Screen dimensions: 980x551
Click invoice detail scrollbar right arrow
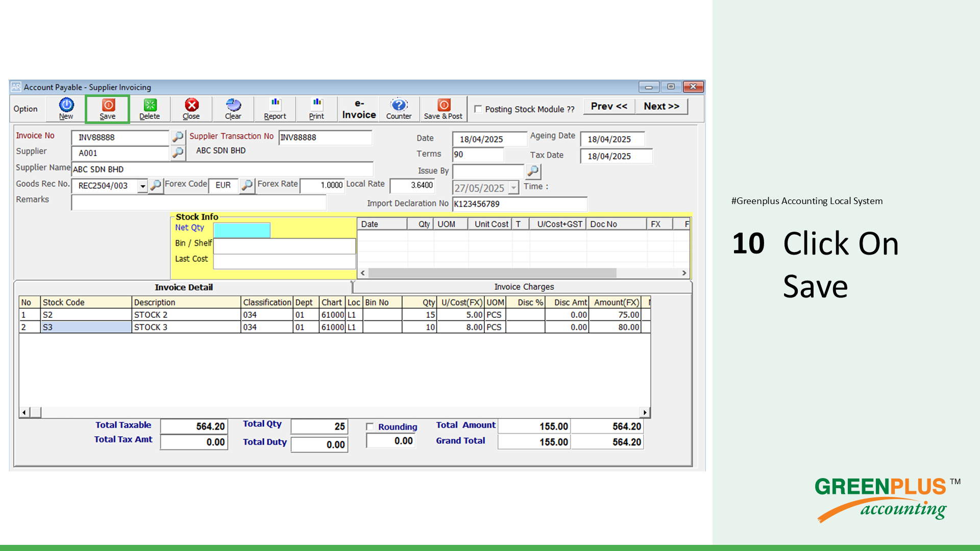coord(645,412)
